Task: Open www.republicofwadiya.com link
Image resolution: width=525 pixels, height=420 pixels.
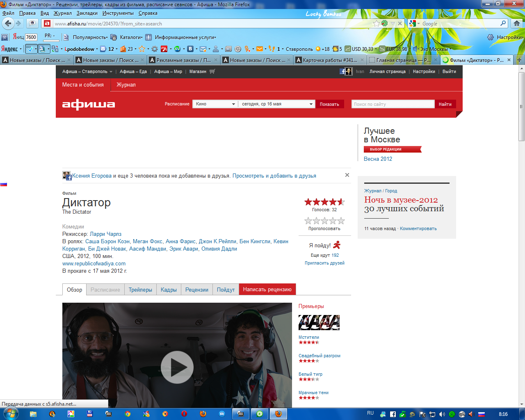Action: tap(94, 263)
